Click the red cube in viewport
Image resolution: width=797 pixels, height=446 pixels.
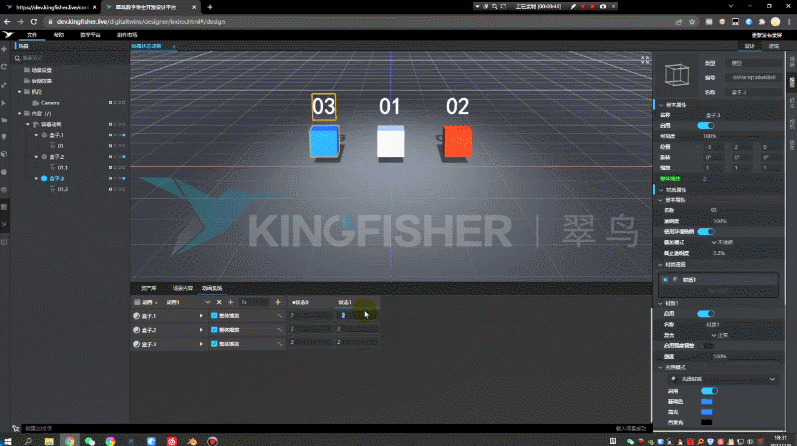[457, 141]
